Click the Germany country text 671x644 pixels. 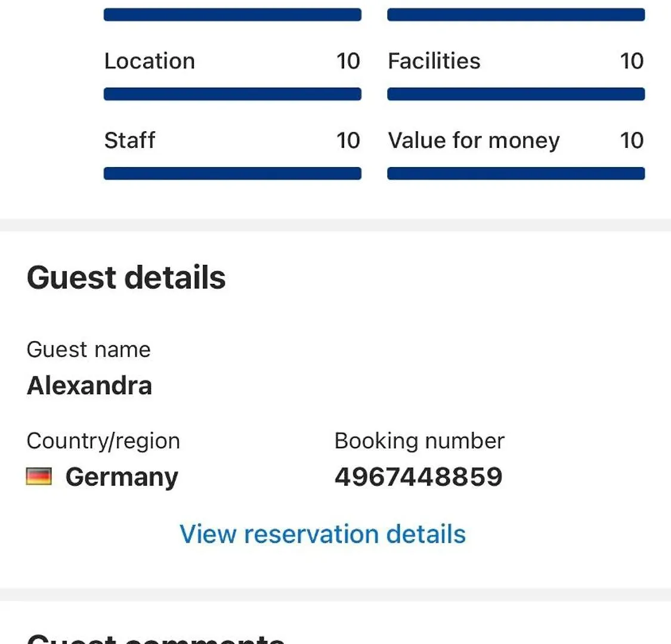point(122,477)
